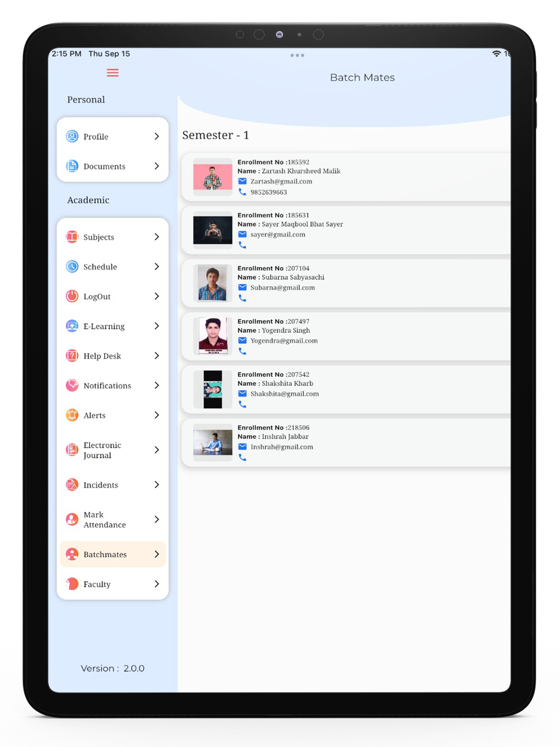Screen dimensions: 560x747
Task: Open Shakshita Kharb's photo
Action: point(213,389)
